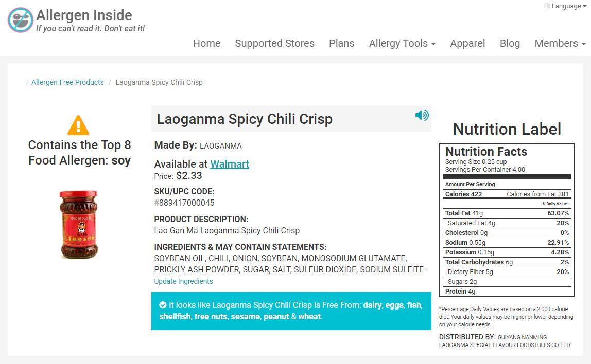This screenshot has height=364, width=591.
Task: Go to the Home page
Action: tap(206, 43)
